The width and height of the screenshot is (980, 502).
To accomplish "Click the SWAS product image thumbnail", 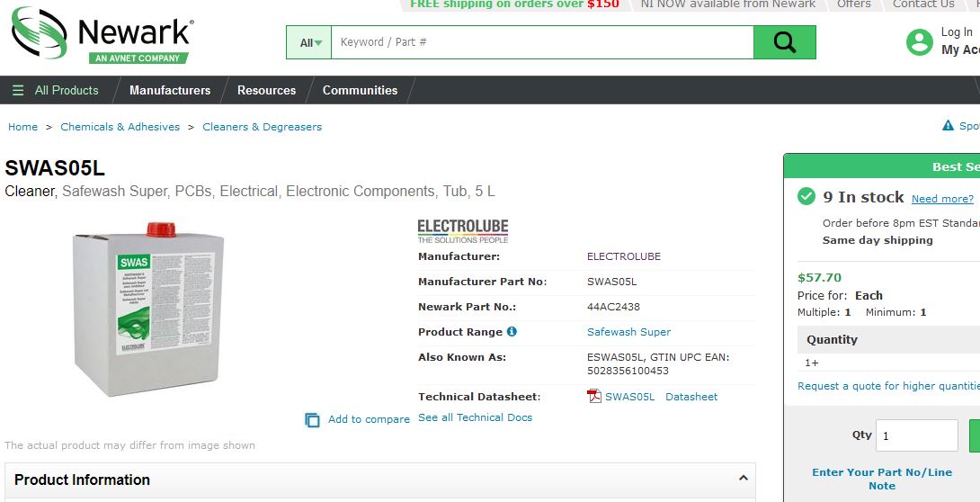I will pos(148,309).
